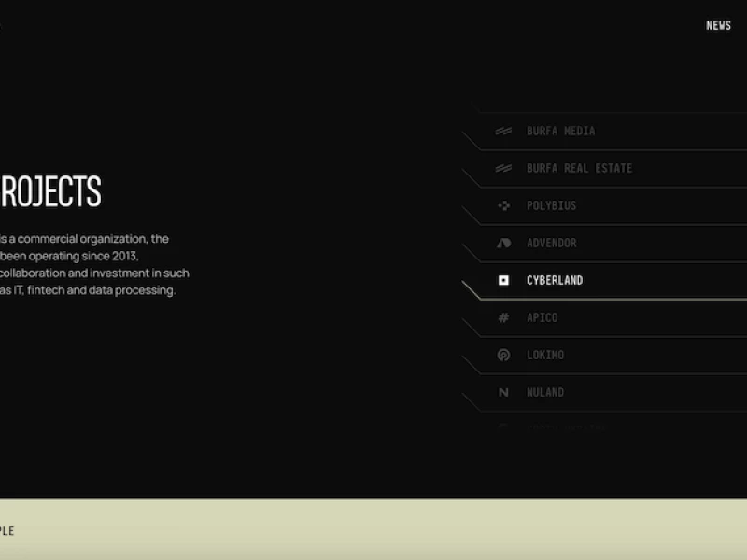Image resolution: width=747 pixels, height=560 pixels.
Task: Click the Cyberland square icon
Action: (x=503, y=280)
